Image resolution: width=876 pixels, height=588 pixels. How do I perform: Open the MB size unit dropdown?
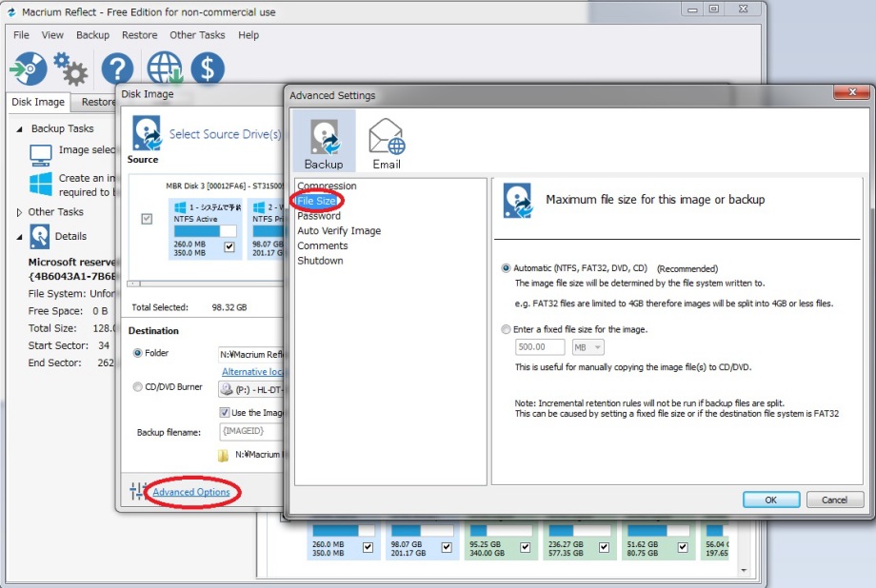pyautogui.click(x=587, y=348)
